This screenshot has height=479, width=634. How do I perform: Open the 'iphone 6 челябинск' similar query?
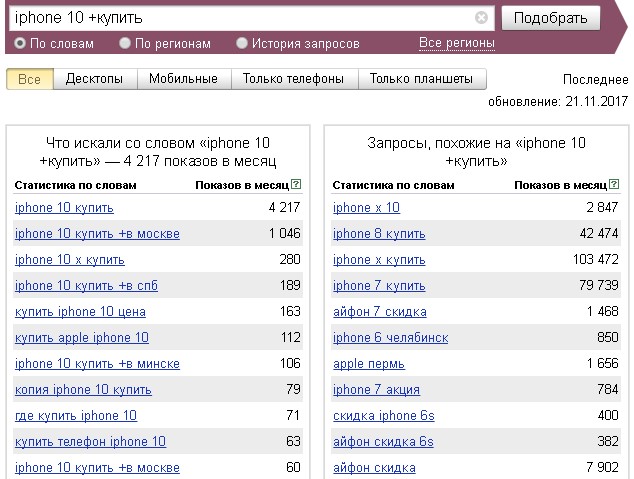pyautogui.click(x=391, y=338)
